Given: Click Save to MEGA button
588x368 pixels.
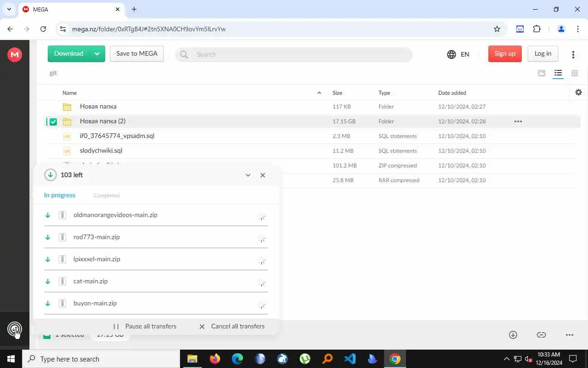Looking at the screenshot, I should point(137,54).
